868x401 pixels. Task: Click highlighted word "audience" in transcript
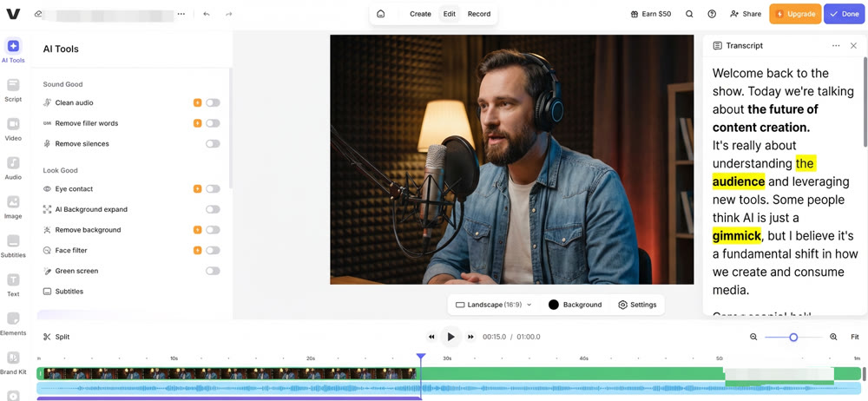(x=739, y=181)
